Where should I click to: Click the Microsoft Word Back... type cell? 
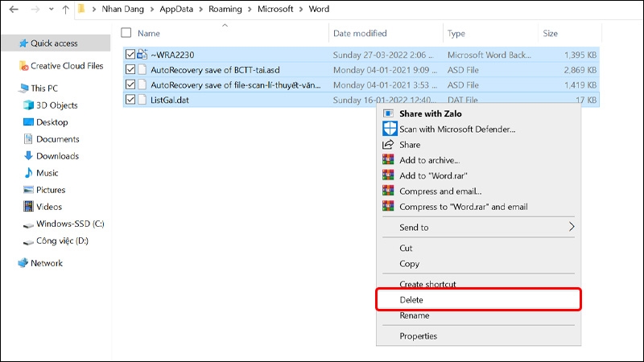point(489,55)
